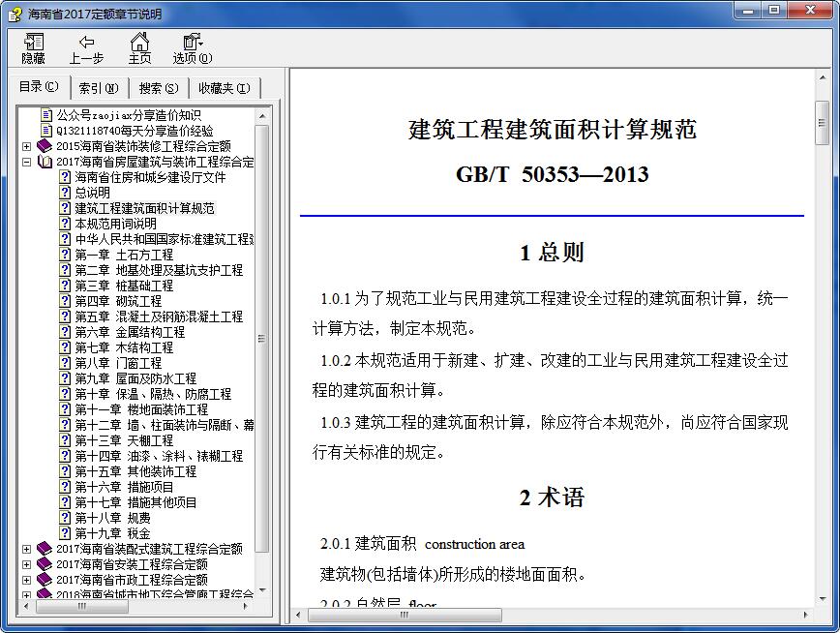
Task: Open 第十一章 楼地面装饰工程
Action: click(x=141, y=409)
